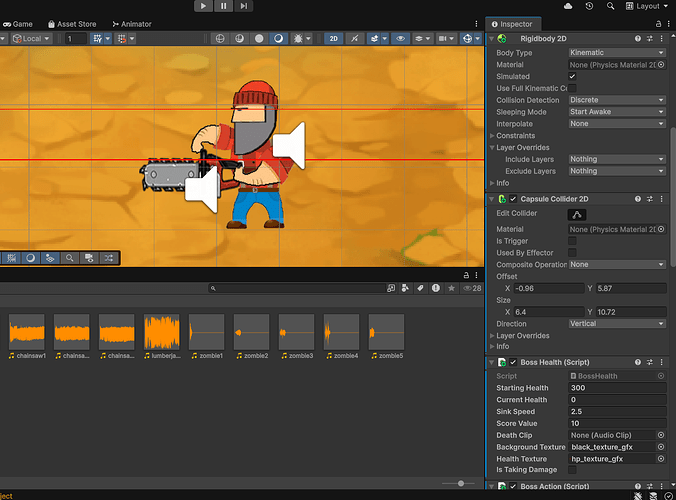Open the Body Type dropdown

(x=616, y=52)
